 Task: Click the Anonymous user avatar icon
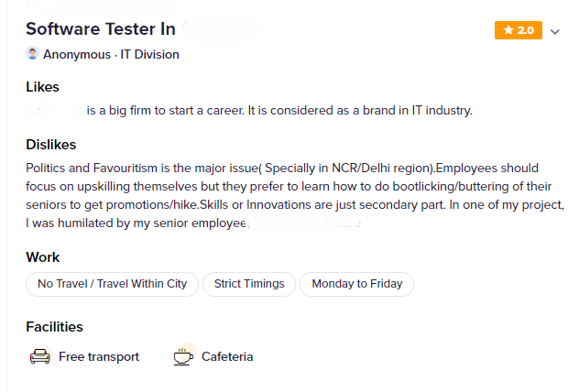(33, 54)
